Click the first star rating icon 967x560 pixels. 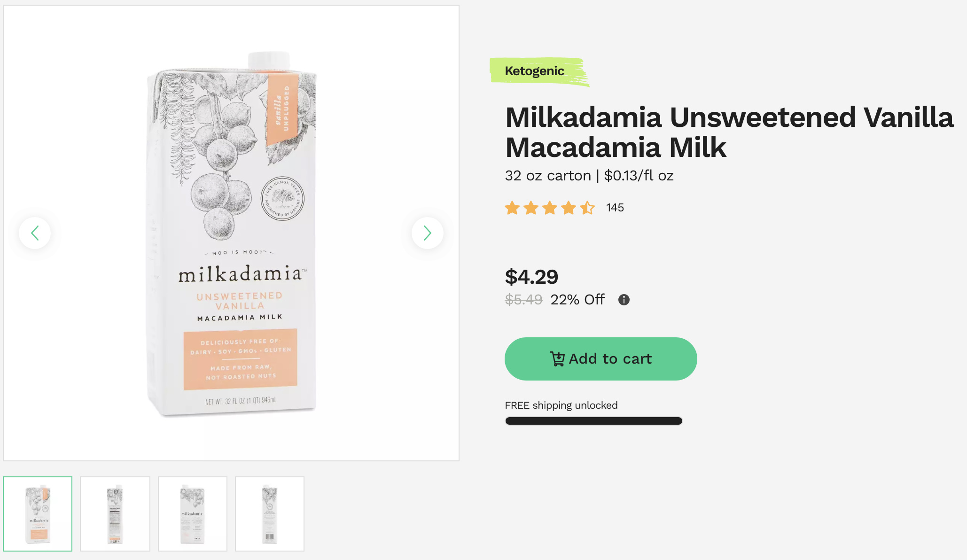pos(512,208)
